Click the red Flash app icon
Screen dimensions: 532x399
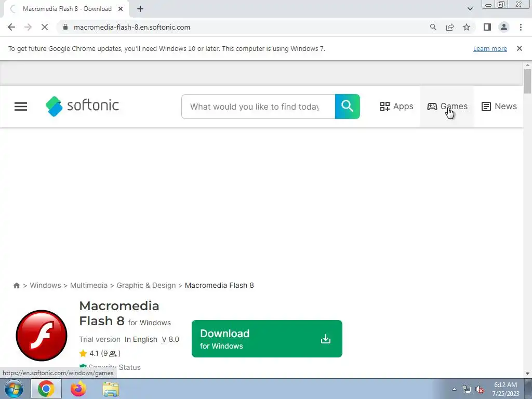click(42, 335)
